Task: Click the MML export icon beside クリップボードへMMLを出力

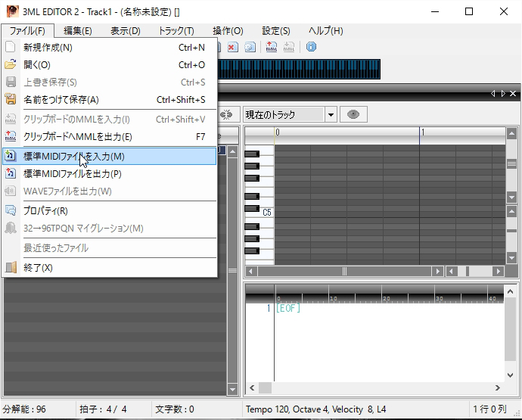Action: [x=11, y=136]
